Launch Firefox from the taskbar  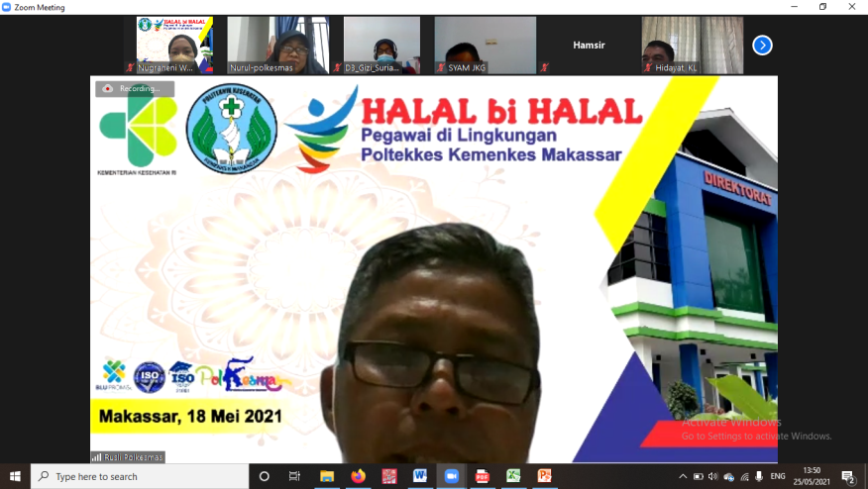click(x=358, y=476)
